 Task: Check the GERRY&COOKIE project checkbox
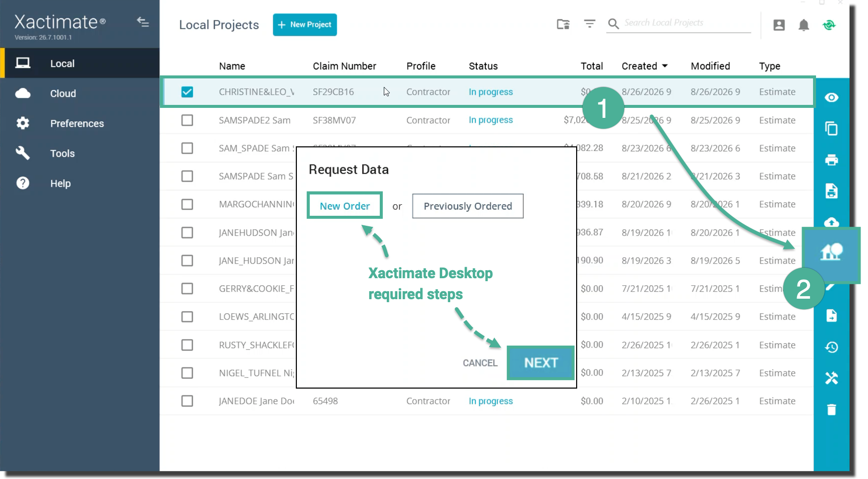tap(187, 289)
